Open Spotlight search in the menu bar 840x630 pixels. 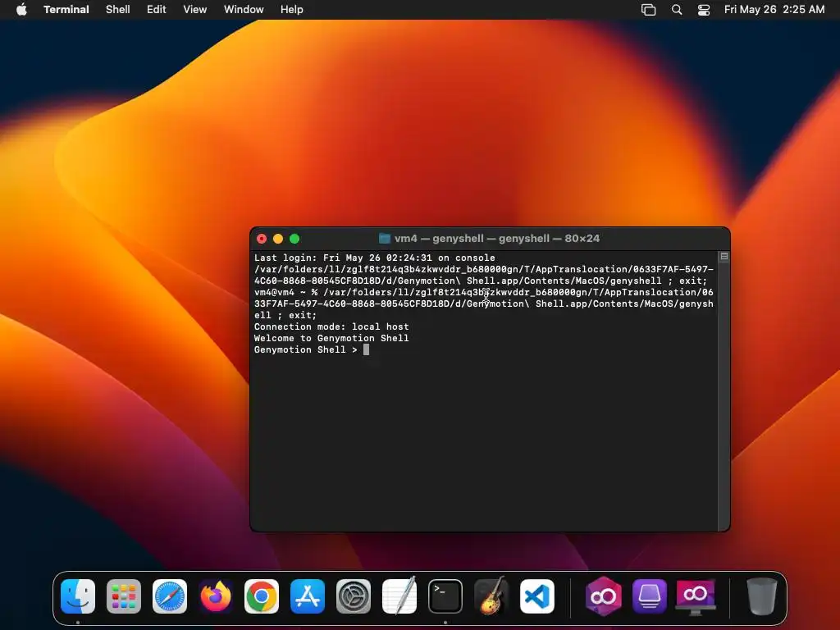pos(677,10)
